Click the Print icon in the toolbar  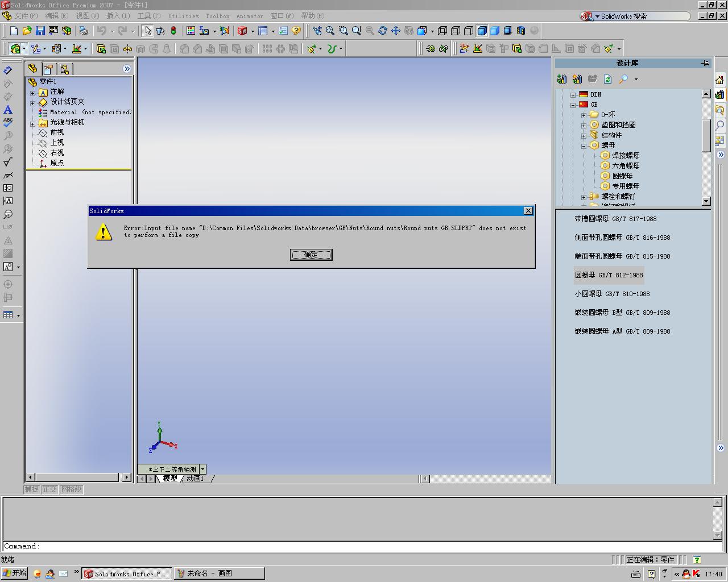[84, 31]
